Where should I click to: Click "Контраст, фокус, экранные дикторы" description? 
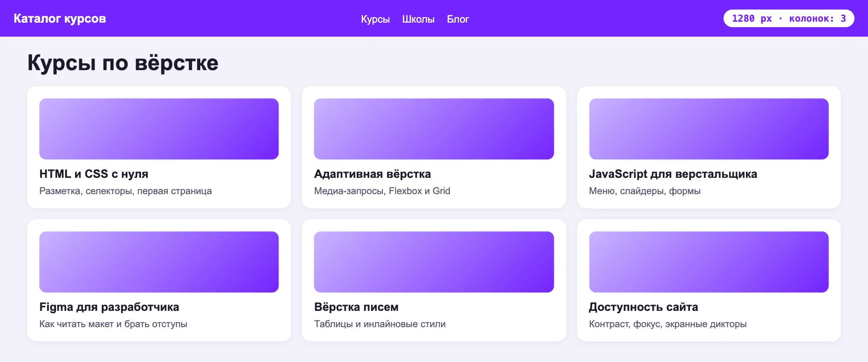tap(668, 324)
